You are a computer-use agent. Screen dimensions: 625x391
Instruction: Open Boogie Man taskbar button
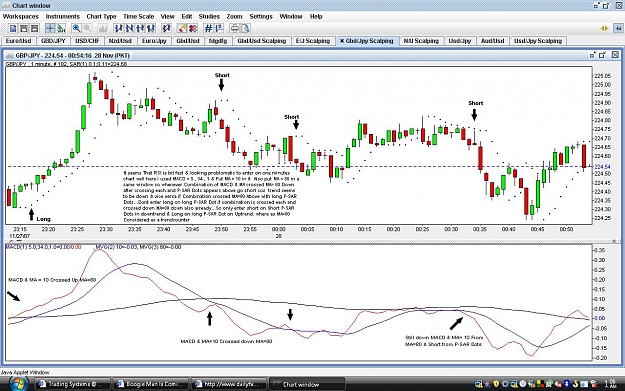pyautogui.click(x=150, y=384)
